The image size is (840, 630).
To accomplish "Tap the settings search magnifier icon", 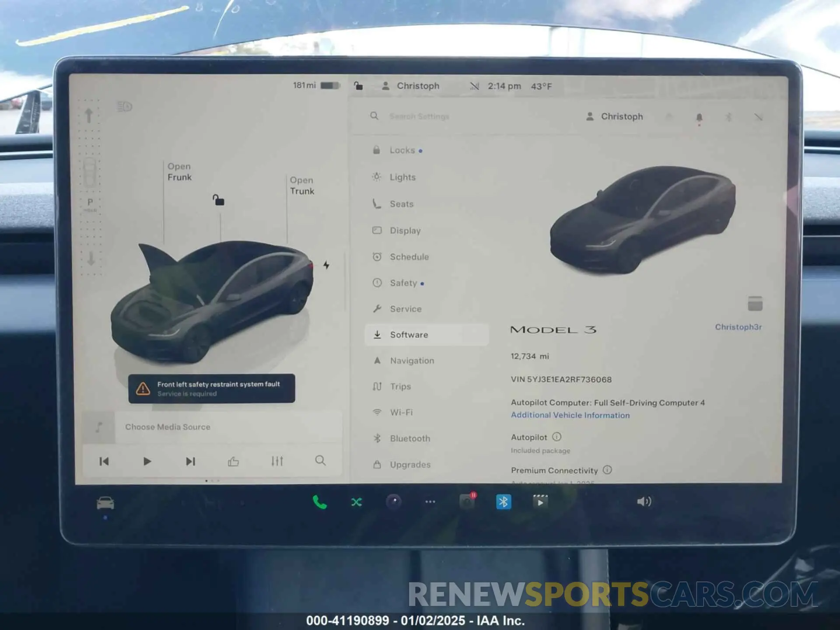I will [374, 116].
